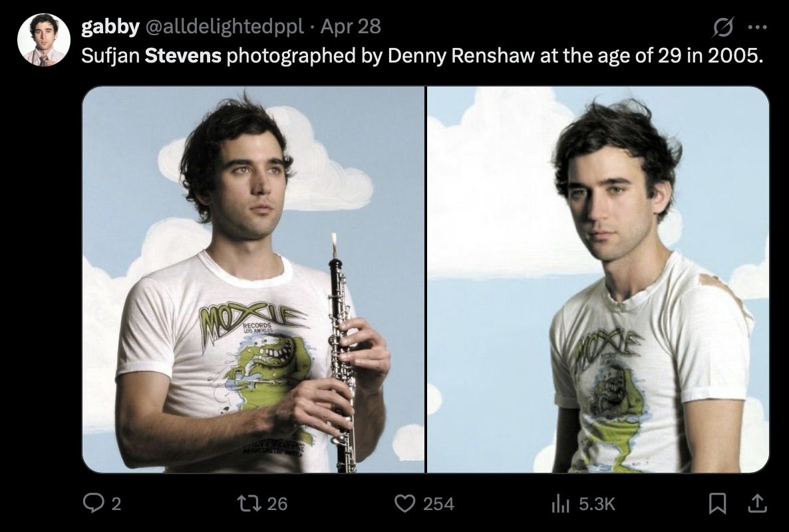This screenshot has width=789, height=532.
Task: Expand the right-side portrait photo
Action: click(x=597, y=279)
